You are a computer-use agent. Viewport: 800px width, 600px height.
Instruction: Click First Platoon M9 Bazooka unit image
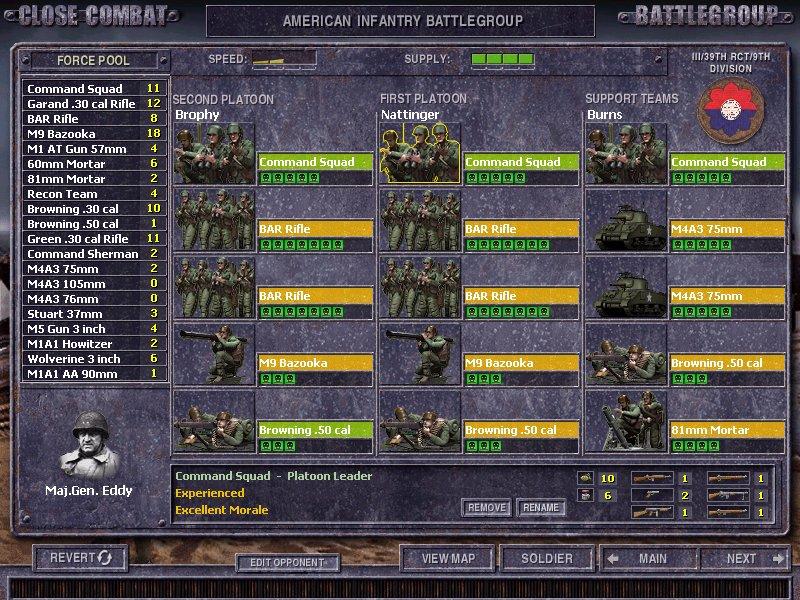(419, 355)
